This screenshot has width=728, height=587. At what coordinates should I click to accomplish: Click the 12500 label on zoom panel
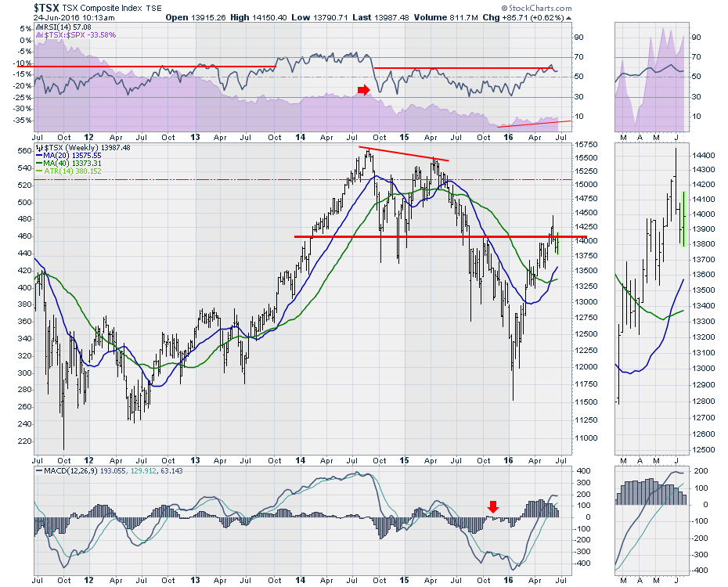point(702,450)
